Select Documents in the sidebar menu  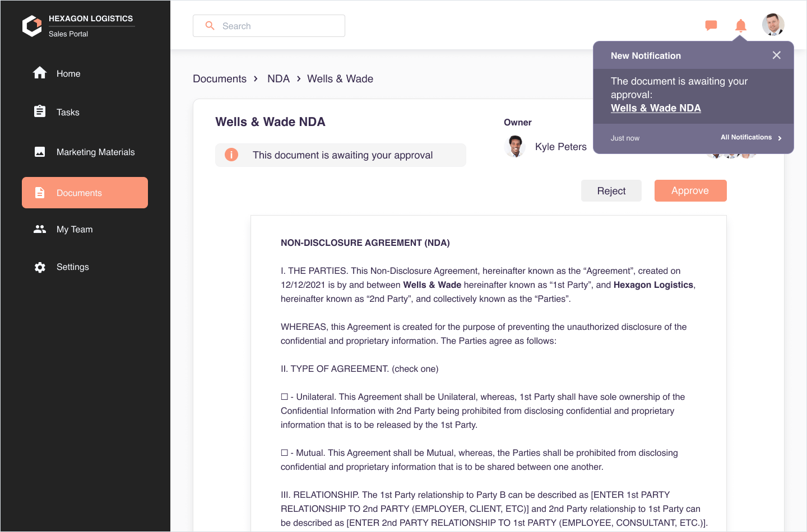[85, 193]
